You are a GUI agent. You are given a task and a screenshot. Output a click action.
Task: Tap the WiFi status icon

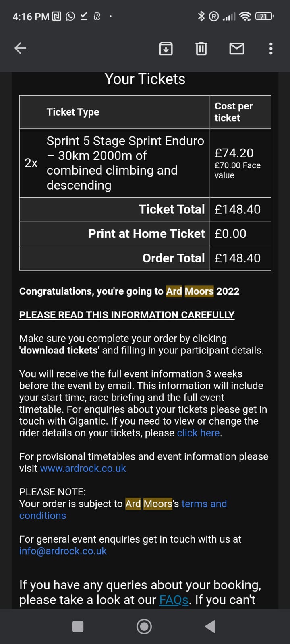(245, 16)
